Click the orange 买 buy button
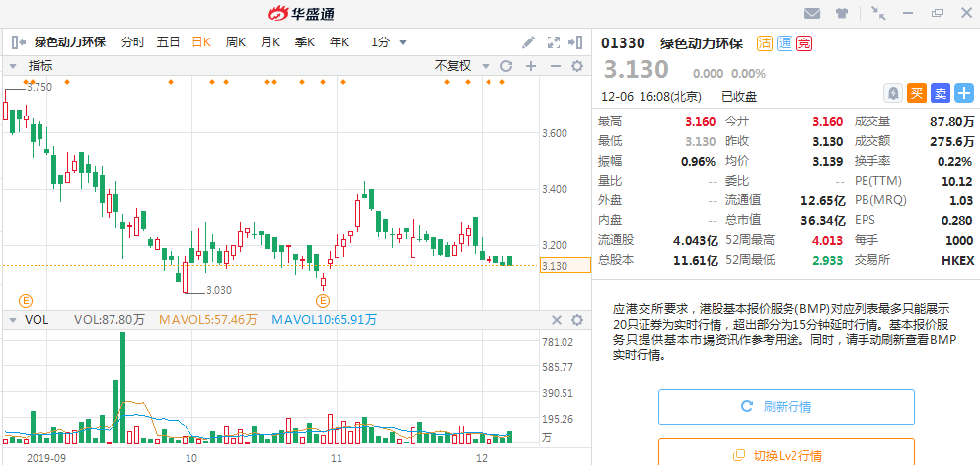980x465 pixels. click(916, 94)
